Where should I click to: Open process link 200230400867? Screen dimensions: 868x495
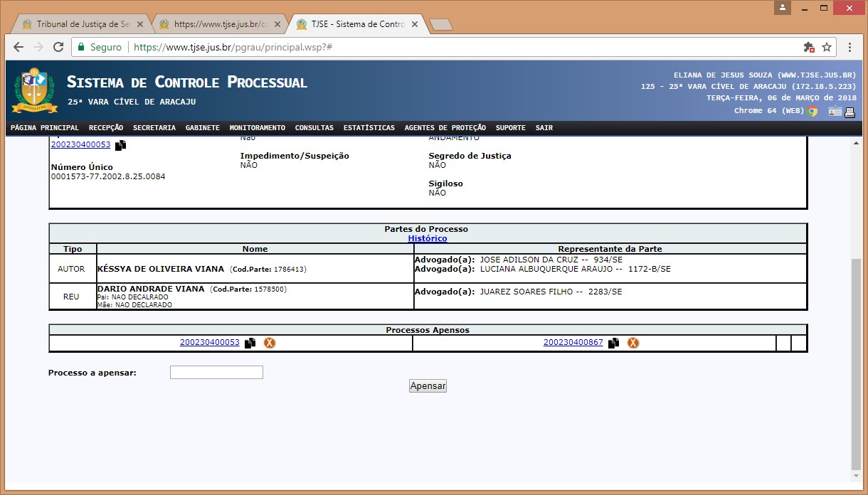573,343
